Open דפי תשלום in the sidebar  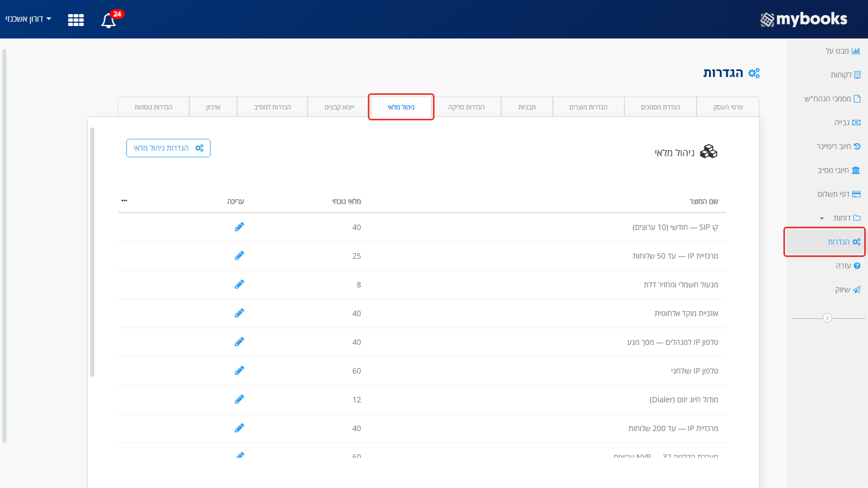pyautogui.click(x=839, y=194)
